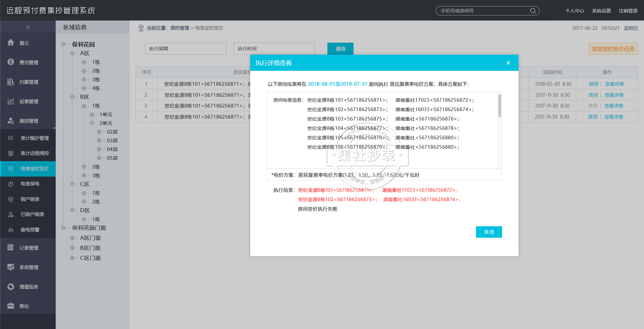Collapse the 保利花园 tree node
644x329 pixels.
[x=63, y=44]
